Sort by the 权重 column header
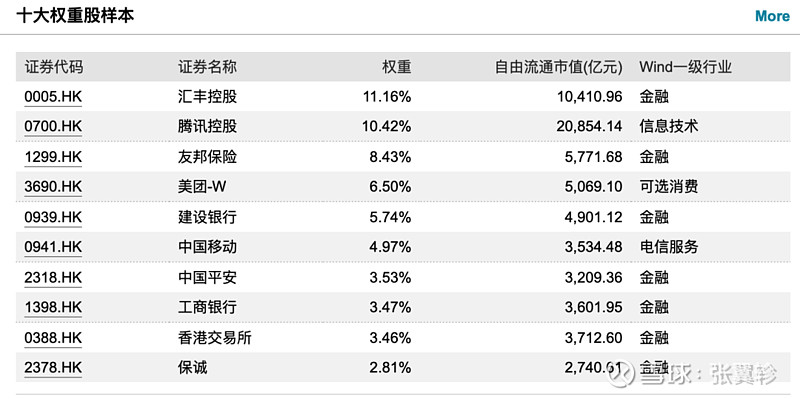Viewport: 800px width, 399px height. coord(396,67)
